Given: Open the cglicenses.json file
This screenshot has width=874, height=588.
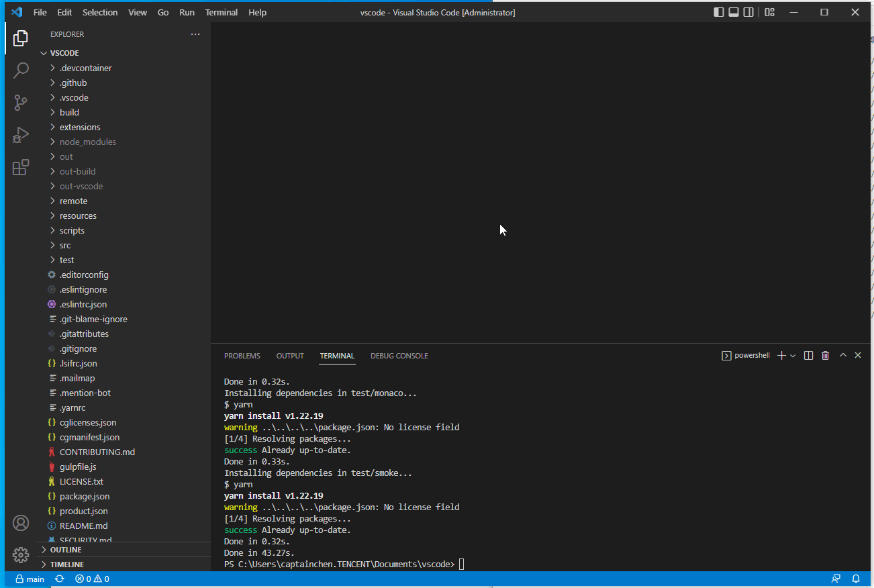Looking at the screenshot, I should (x=124, y=422).
